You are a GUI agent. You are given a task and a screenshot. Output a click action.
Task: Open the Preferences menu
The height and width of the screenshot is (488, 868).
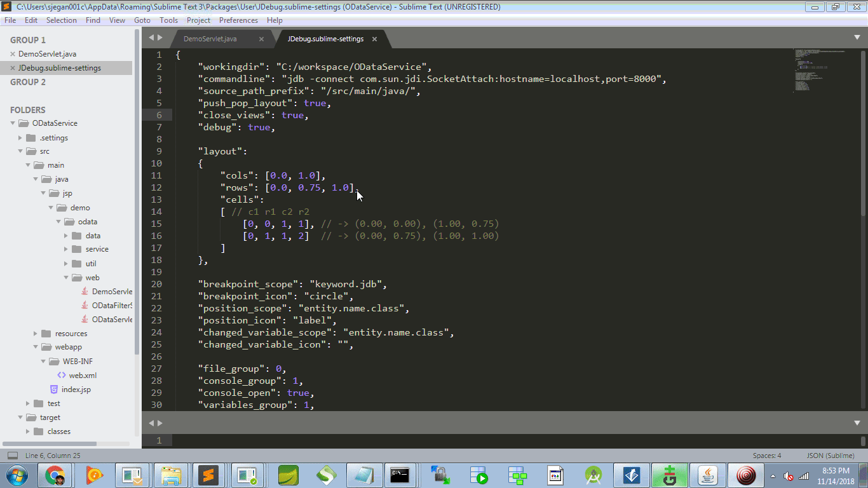239,20
